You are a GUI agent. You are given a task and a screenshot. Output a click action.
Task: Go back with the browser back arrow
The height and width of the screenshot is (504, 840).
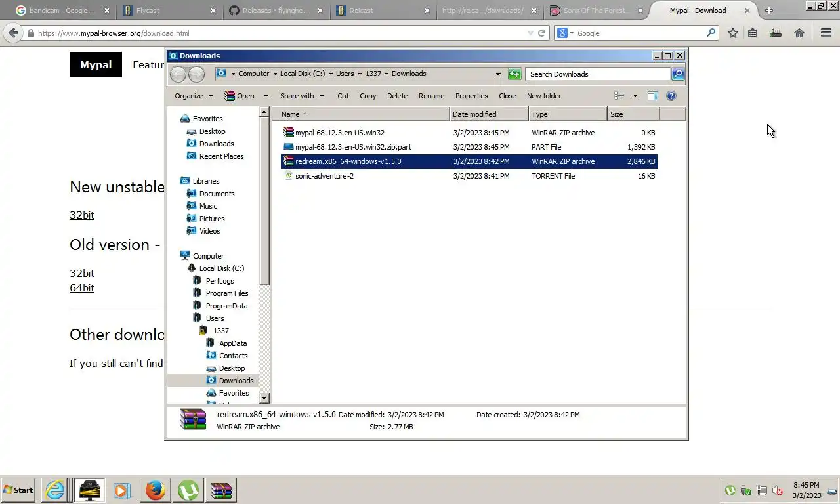pos(12,33)
